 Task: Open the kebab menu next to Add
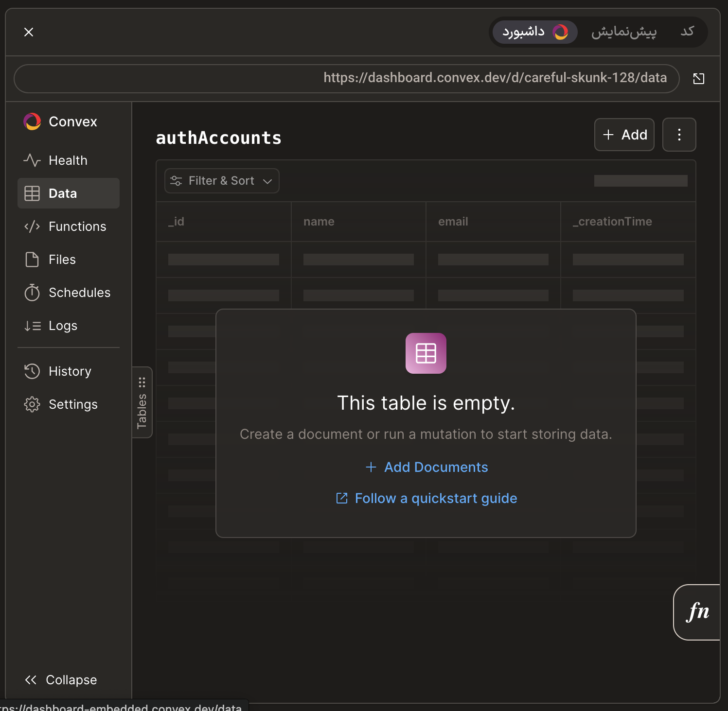pyautogui.click(x=679, y=135)
